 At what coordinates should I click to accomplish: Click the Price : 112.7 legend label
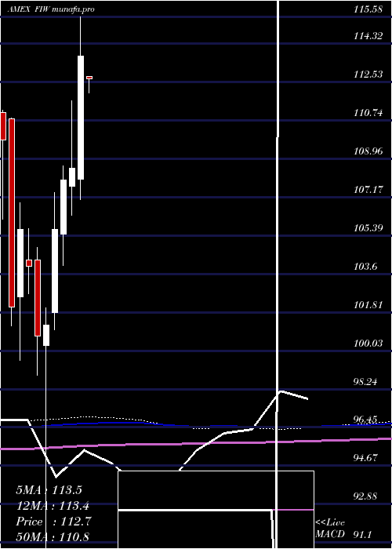point(53,521)
